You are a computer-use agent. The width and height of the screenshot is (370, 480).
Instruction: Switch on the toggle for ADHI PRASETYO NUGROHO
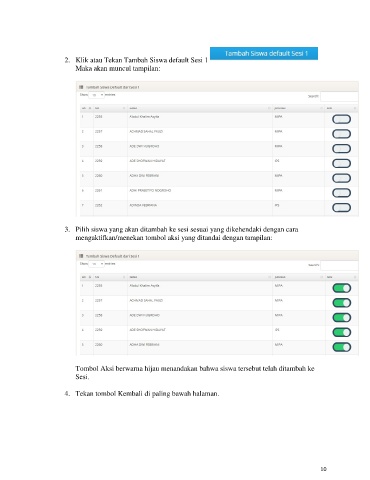pos(341,193)
